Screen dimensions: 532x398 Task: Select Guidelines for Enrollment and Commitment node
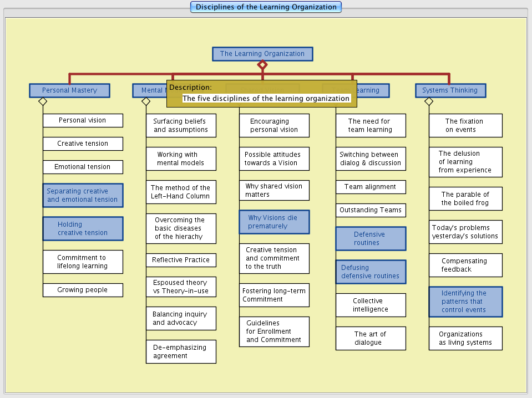click(274, 331)
